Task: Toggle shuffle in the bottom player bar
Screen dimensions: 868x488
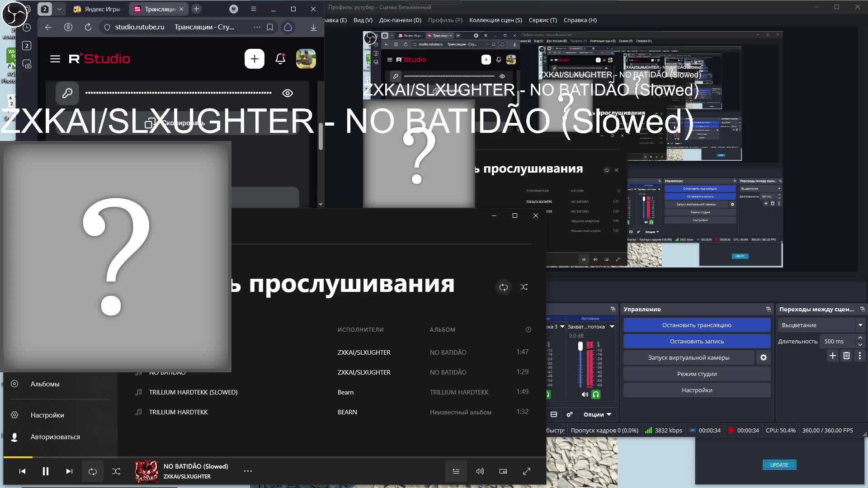Action: click(x=116, y=471)
